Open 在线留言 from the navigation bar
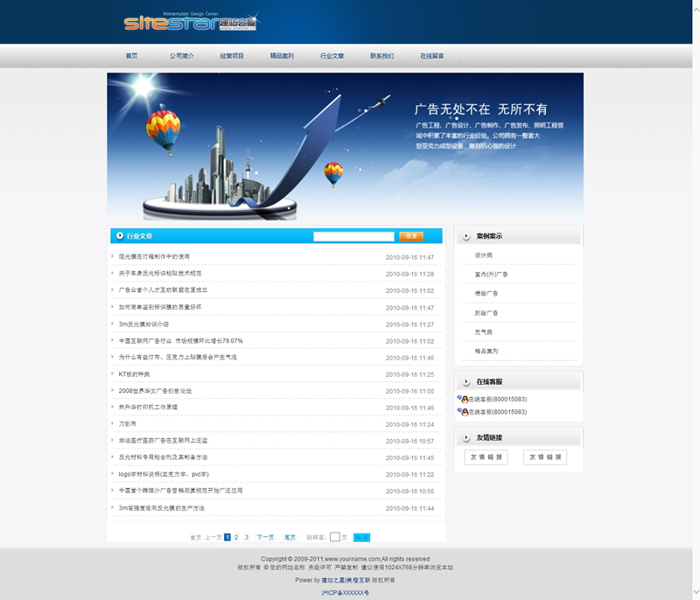Viewport: 700px width, 600px height. 431,56
